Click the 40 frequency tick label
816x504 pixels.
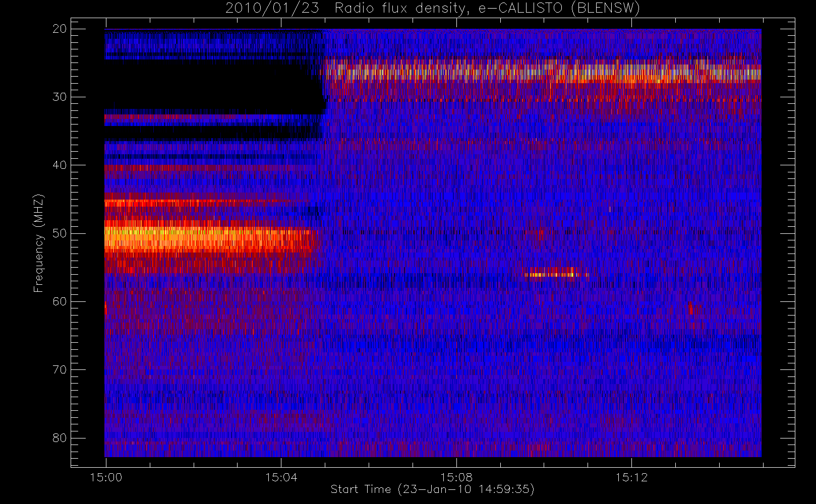click(x=60, y=165)
